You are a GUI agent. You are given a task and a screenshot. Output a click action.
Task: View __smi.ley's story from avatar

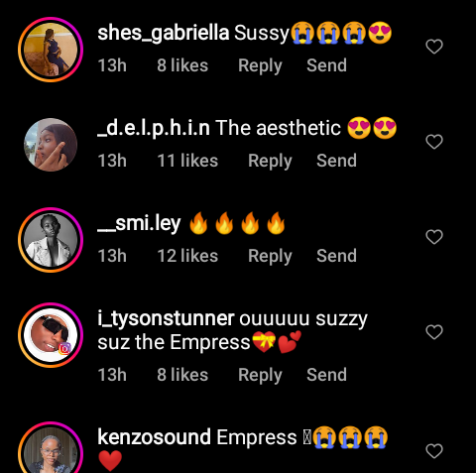51,240
